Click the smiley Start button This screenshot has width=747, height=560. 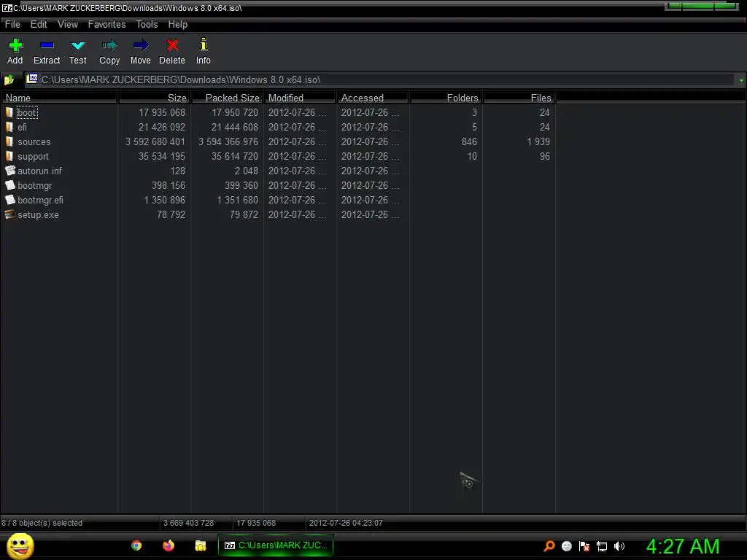click(x=20, y=545)
